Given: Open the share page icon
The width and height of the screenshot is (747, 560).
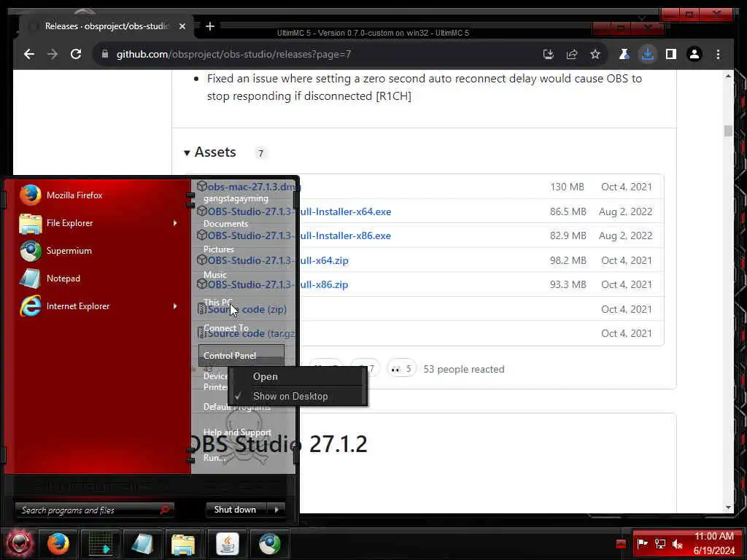Looking at the screenshot, I should click(x=572, y=54).
